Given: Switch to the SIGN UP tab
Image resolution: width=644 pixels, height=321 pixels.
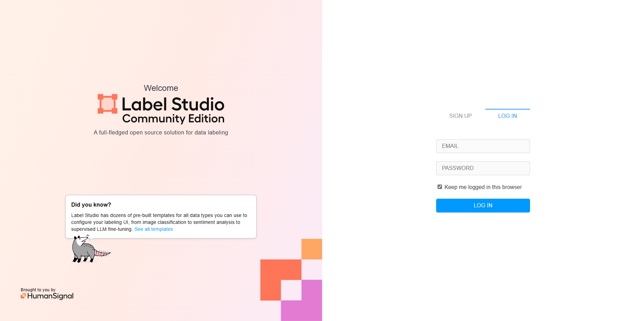Looking at the screenshot, I should point(460,116).
